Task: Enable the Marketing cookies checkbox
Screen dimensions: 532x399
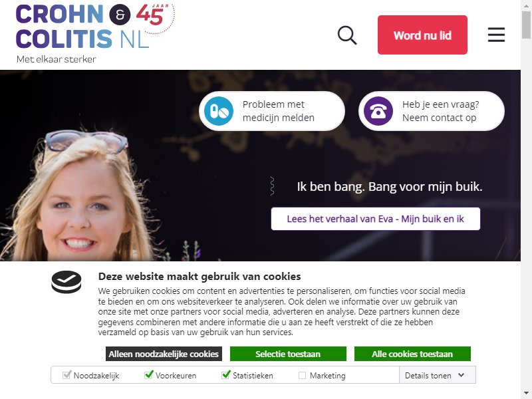Action: pos(302,375)
